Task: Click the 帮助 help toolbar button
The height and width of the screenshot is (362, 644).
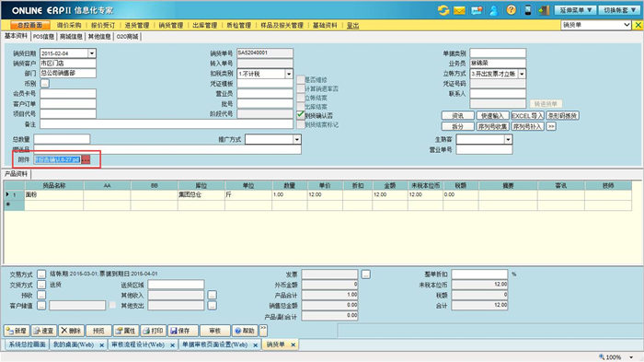Action: 245,331
